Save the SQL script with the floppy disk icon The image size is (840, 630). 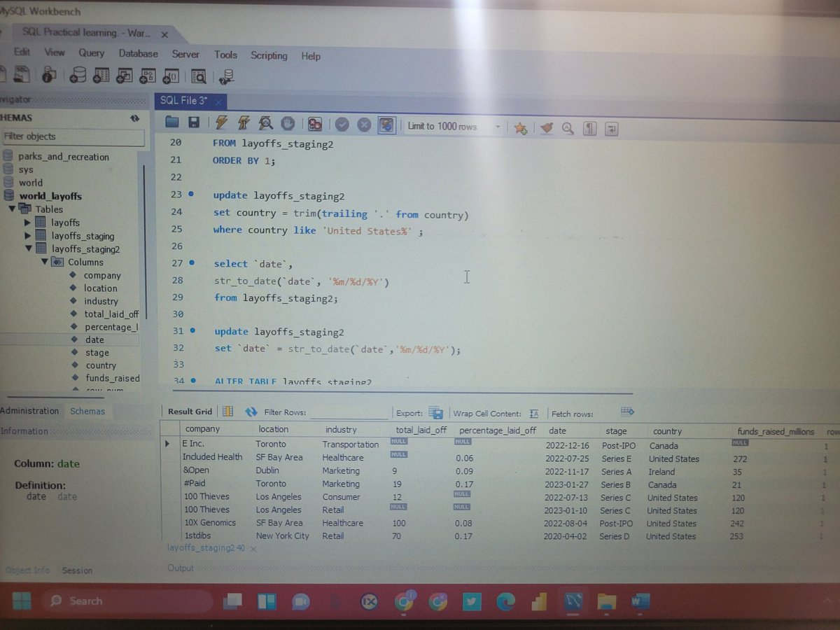194,123
